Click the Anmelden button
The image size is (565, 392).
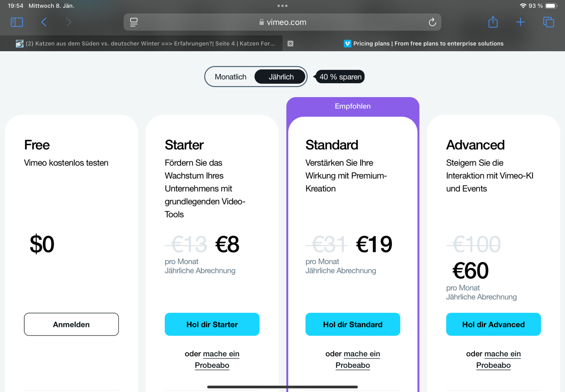pos(72,324)
